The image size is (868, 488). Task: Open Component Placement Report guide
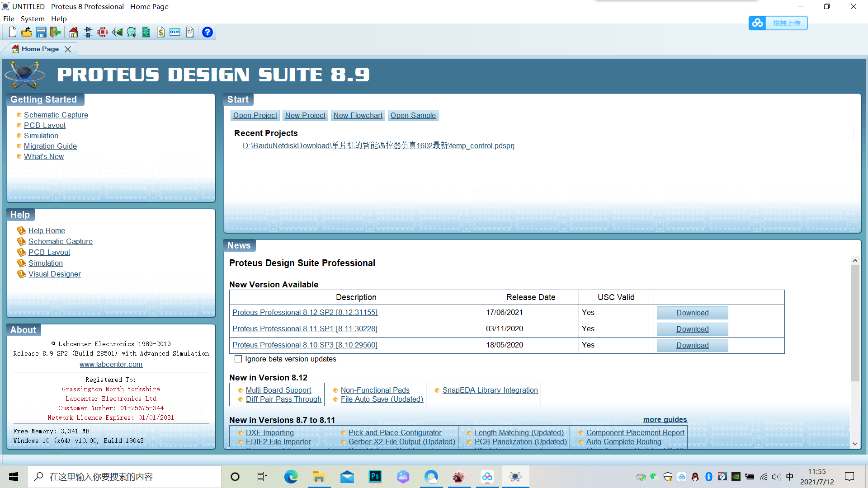pos(635,432)
